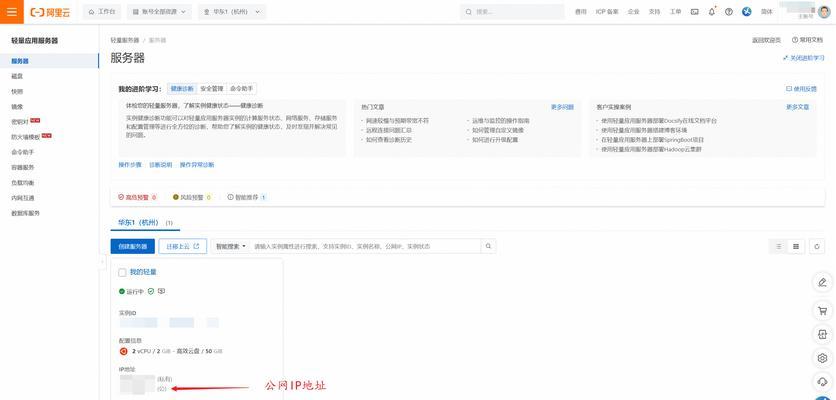Image resolution: width=836 pixels, height=400 pixels.
Task: Switch to card grid view layout
Action: tap(796, 246)
